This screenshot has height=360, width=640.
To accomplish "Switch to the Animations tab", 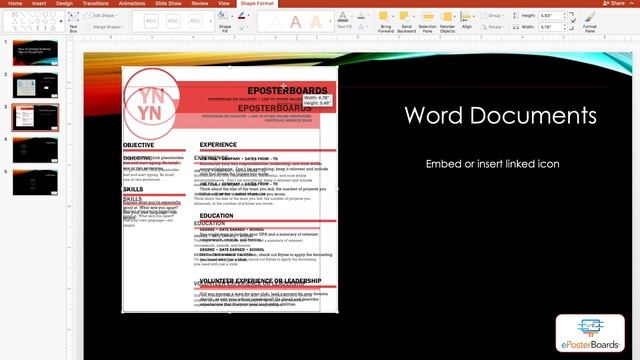I will [x=132, y=3].
